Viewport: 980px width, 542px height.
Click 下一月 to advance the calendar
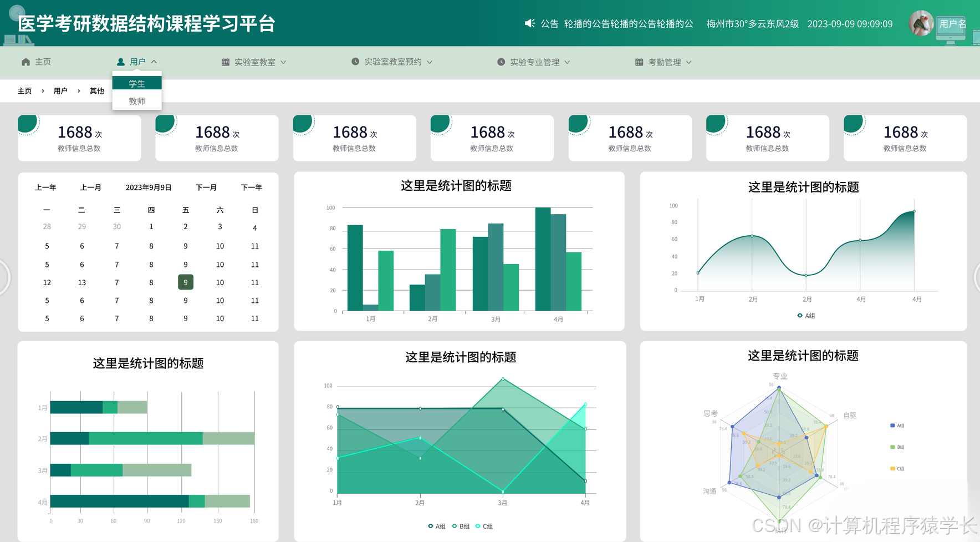[206, 188]
